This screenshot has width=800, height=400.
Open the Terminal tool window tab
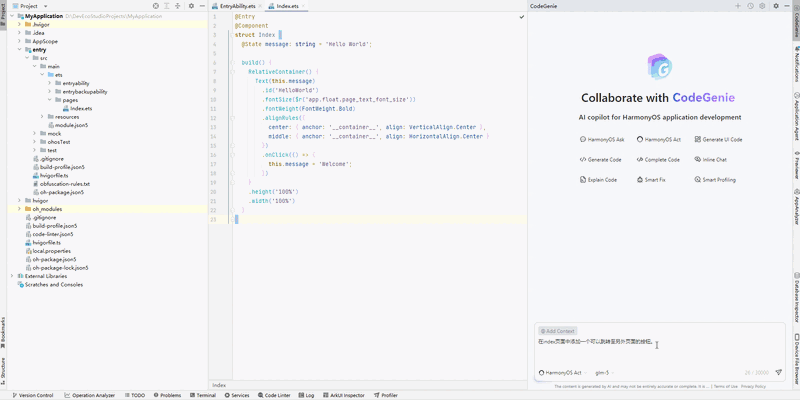[x=202, y=395]
